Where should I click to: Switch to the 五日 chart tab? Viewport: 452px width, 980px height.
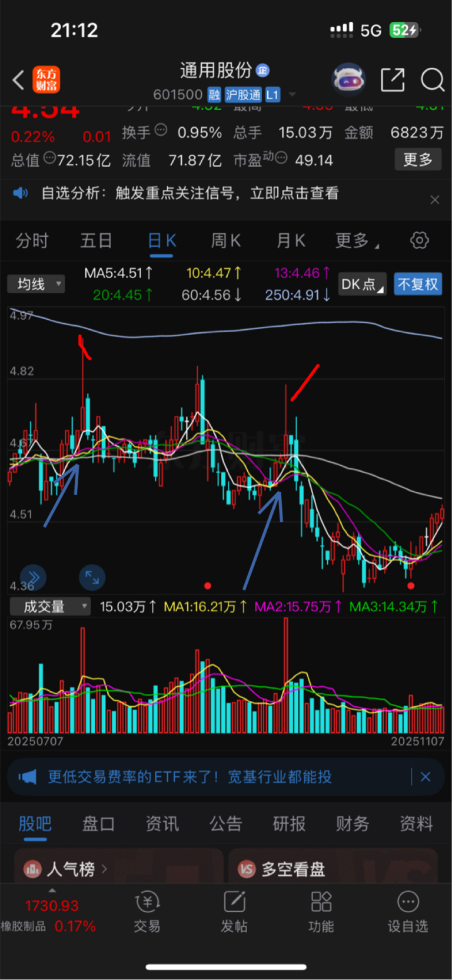[x=96, y=241]
